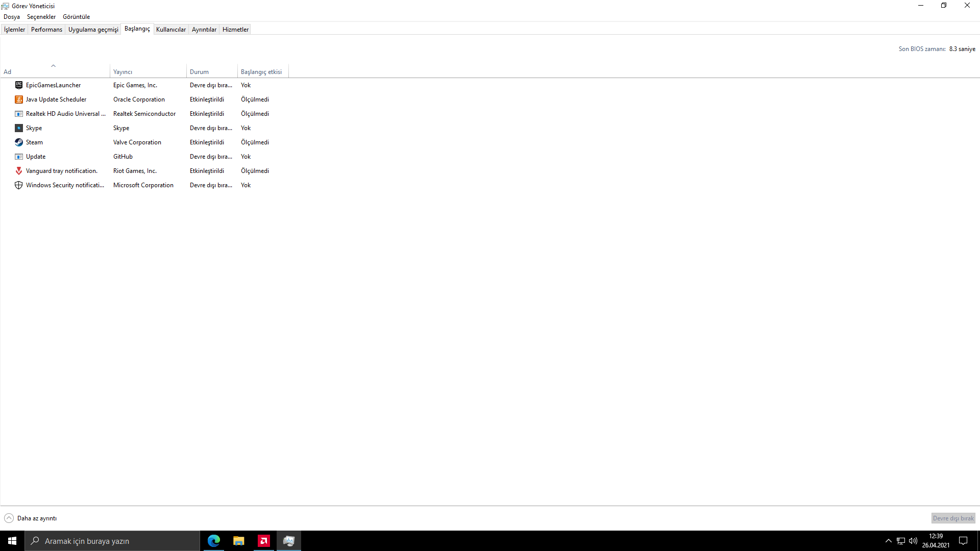980x551 pixels.
Task: Open the Seçenekler menu
Action: click(41, 17)
